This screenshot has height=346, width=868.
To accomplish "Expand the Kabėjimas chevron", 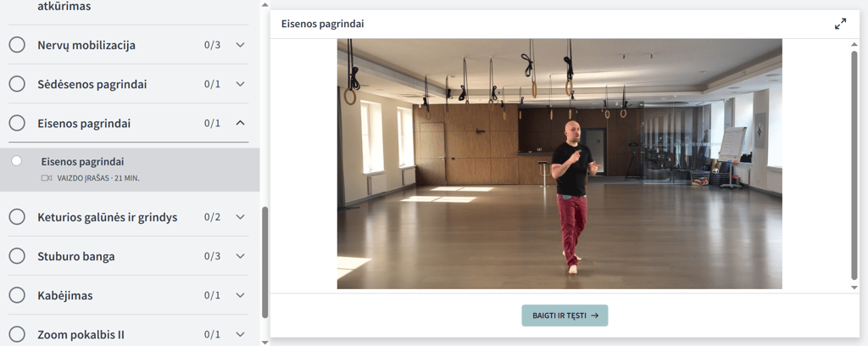I will point(240,295).
